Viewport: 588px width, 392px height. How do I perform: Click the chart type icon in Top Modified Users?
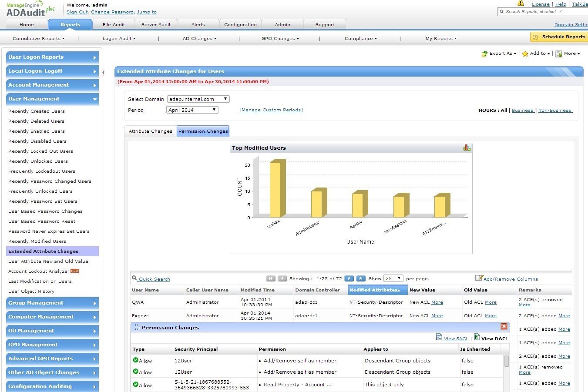click(467, 148)
